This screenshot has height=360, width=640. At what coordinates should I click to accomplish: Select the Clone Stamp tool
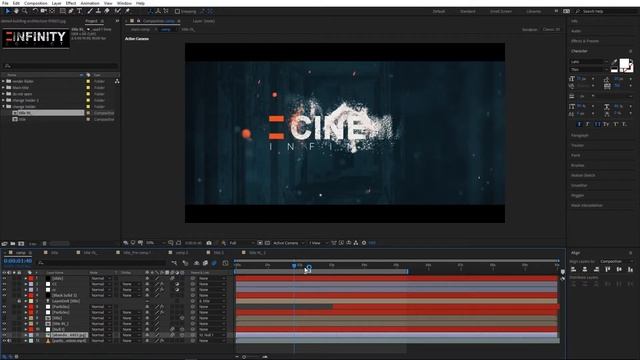[x=98, y=11]
